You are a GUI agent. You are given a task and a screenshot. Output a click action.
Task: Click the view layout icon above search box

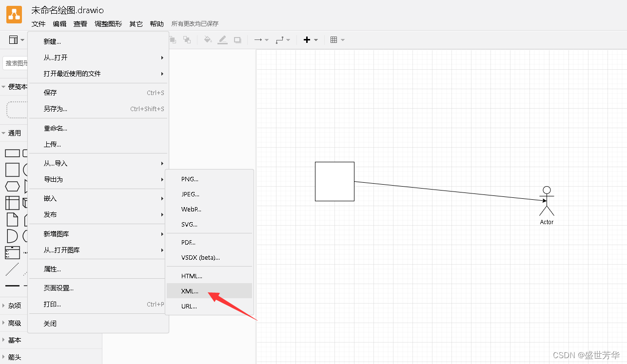coord(13,39)
